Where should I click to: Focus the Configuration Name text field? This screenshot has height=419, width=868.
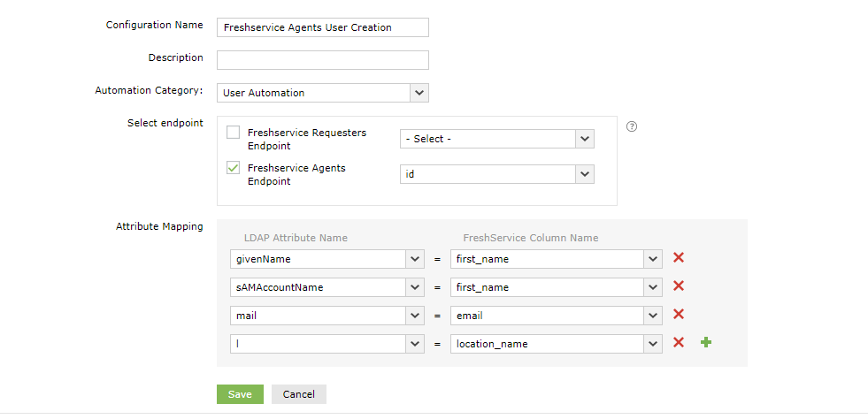coord(322,27)
